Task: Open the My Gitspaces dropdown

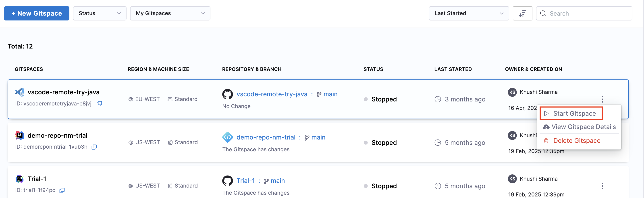Action: [170, 14]
